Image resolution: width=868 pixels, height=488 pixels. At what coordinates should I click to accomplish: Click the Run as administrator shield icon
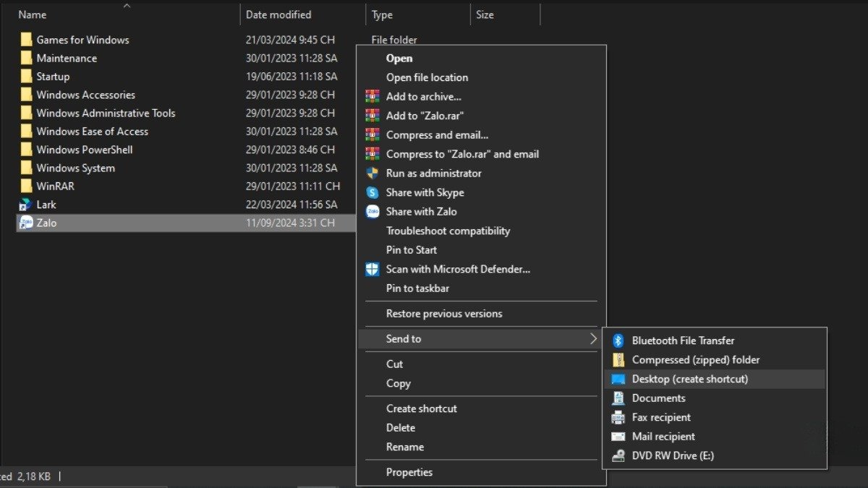point(372,173)
